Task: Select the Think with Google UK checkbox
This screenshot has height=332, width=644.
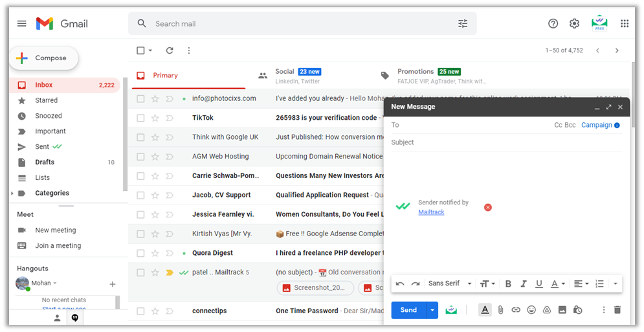Action: (x=140, y=137)
